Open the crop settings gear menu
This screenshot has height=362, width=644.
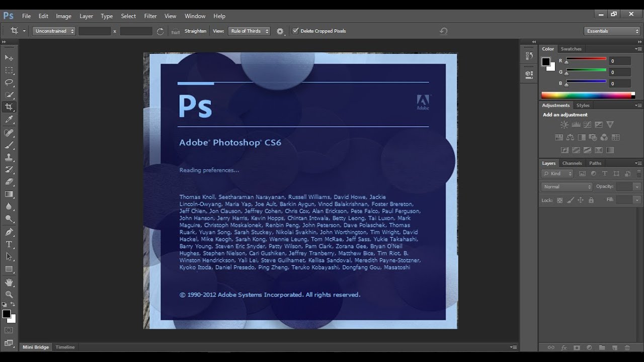pyautogui.click(x=280, y=31)
